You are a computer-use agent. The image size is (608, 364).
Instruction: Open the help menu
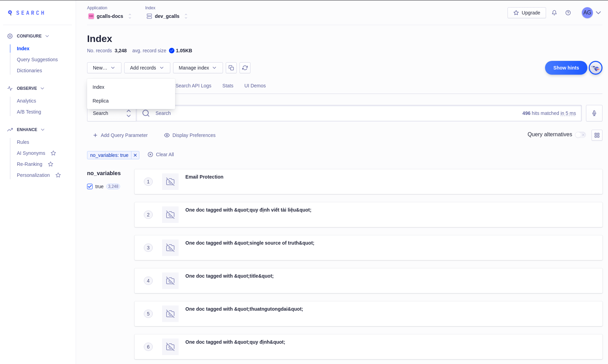[x=568, y=13]
